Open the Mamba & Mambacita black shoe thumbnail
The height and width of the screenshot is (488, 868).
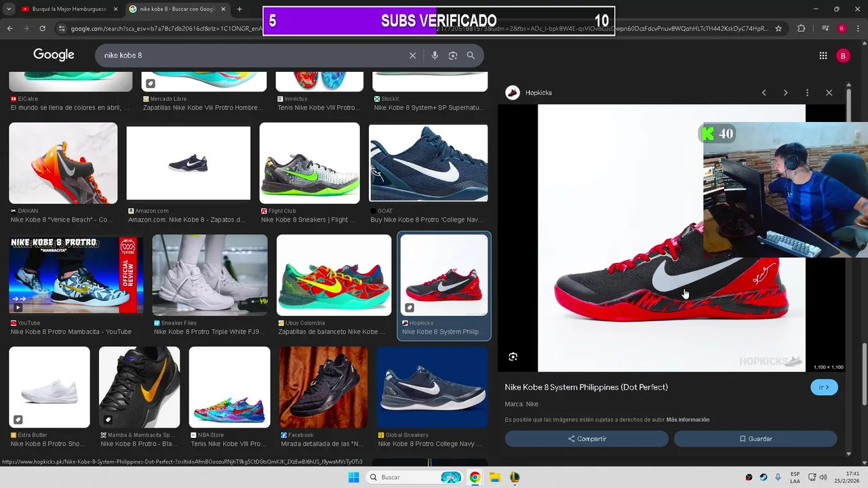(140, 387)
